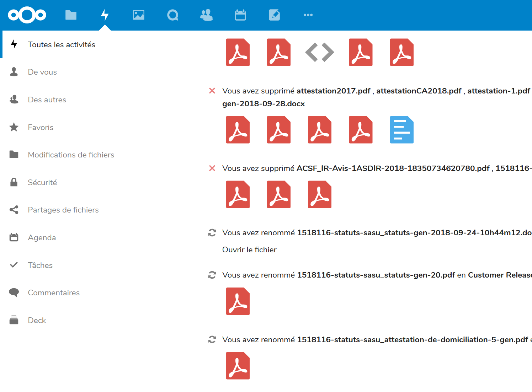Open the Calendar icon in top bar
This screenshot has width=532, height=392.
pos(240,15)
